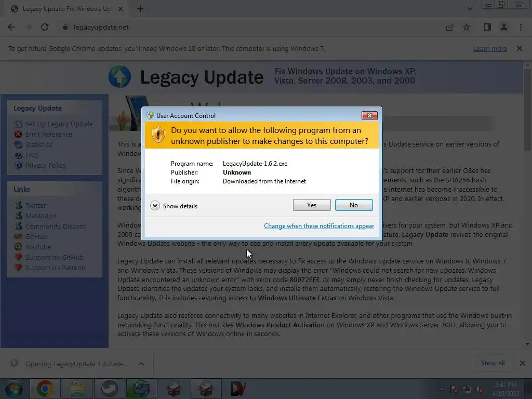The image size is (532, 399).
Task: Click Show all downloads button
Action: tap(493, 363)
